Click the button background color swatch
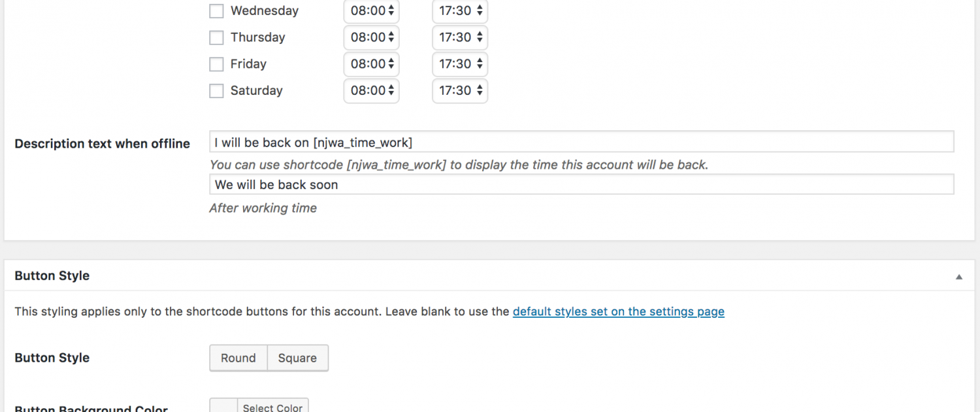This screenshot has width=980, height=412. 223,407
